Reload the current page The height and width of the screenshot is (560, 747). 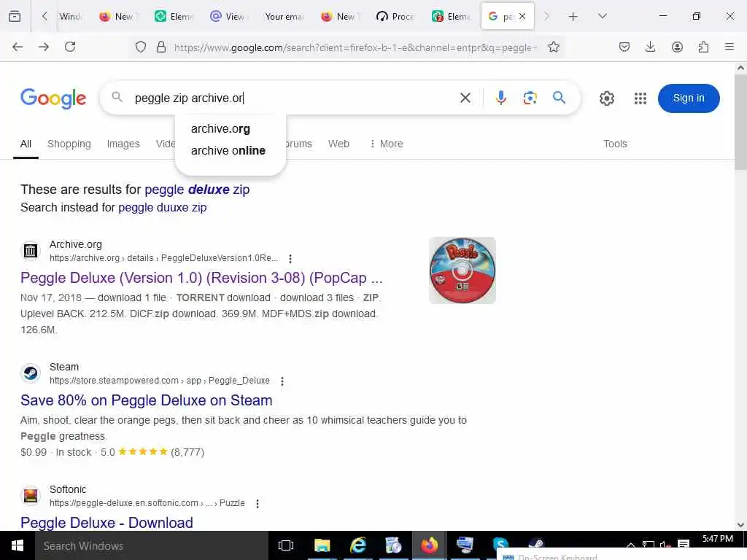tap(70, 47)
